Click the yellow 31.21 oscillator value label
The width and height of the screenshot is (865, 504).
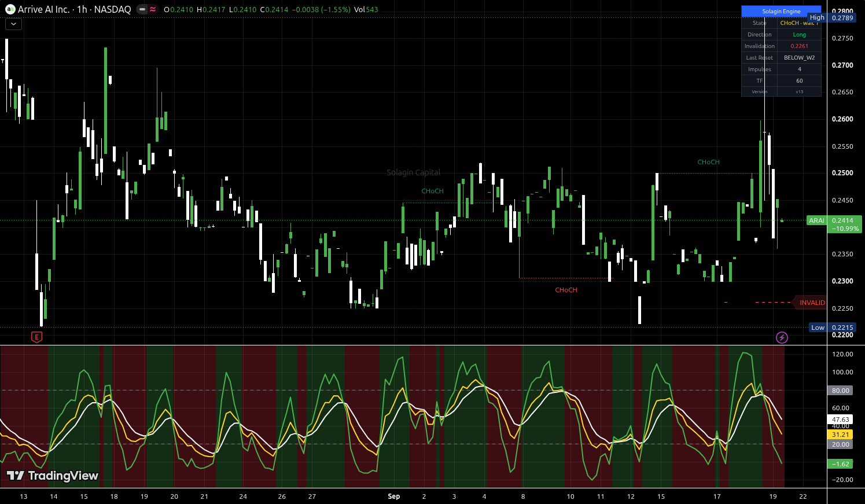click(840, 435)
